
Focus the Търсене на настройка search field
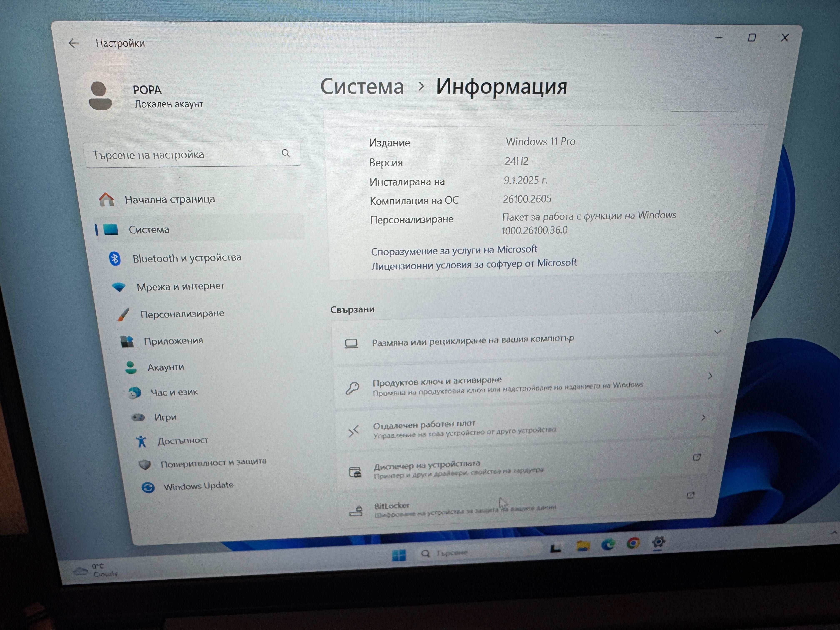[x=192, y=154]
